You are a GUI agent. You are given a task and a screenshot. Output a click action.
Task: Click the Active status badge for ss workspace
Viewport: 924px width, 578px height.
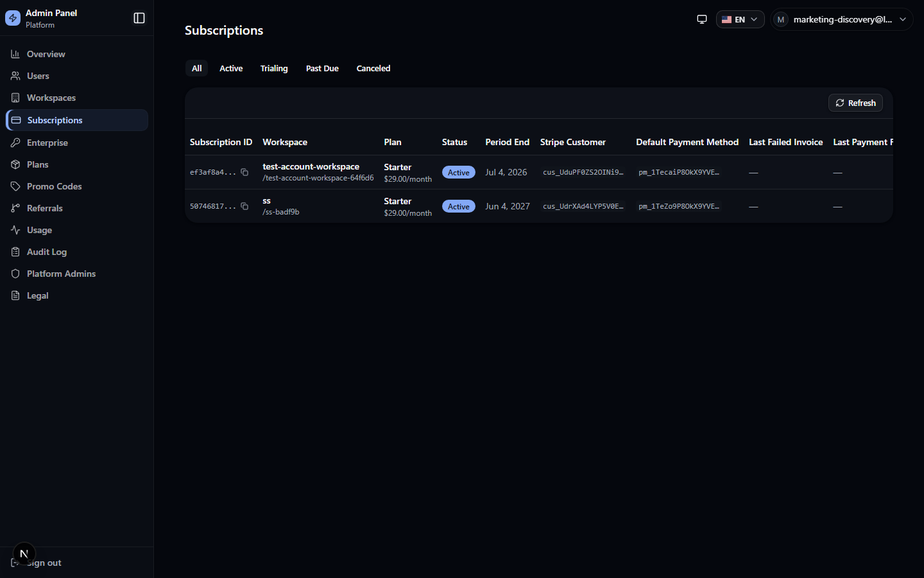(x=459, y=206)
